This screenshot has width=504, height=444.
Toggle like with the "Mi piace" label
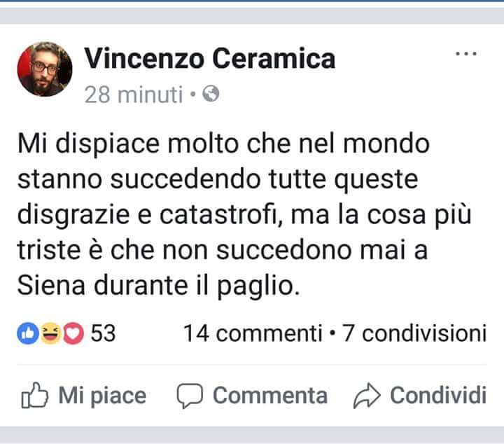[102, 396]
